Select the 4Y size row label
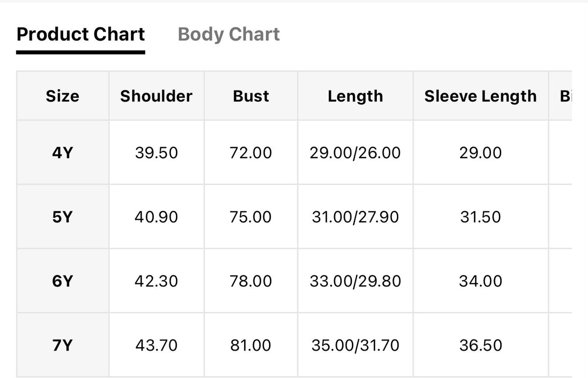Image resolution: width=588 pixels, height=378 pixels. 63,152
